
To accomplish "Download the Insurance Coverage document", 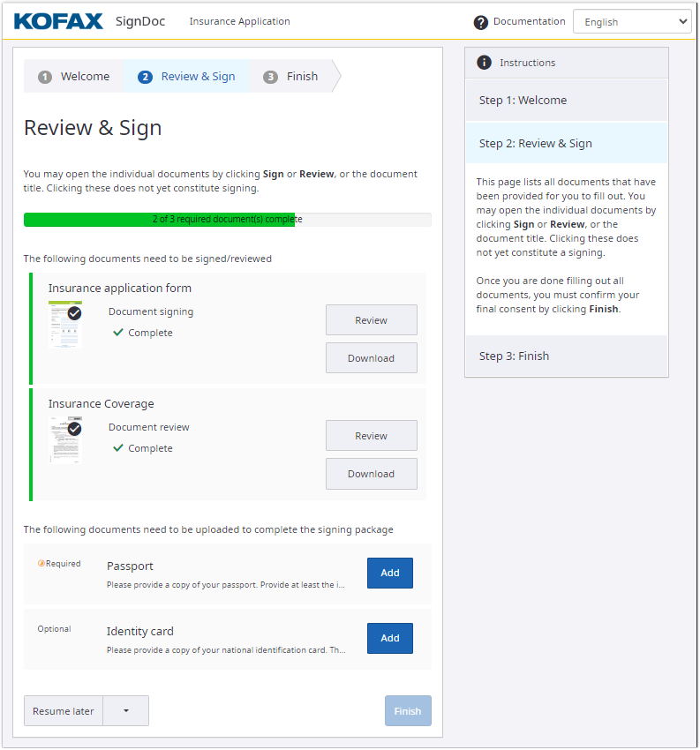I will point(371,474).
